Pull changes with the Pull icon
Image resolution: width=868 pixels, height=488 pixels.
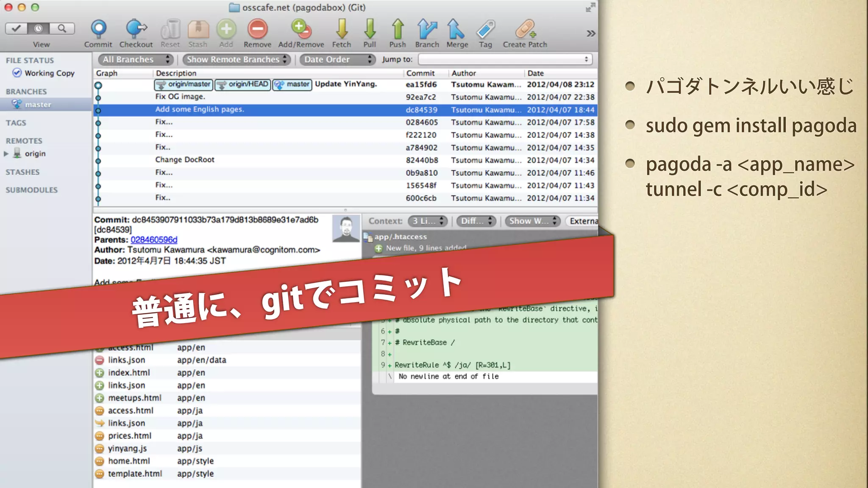[370, 29]
